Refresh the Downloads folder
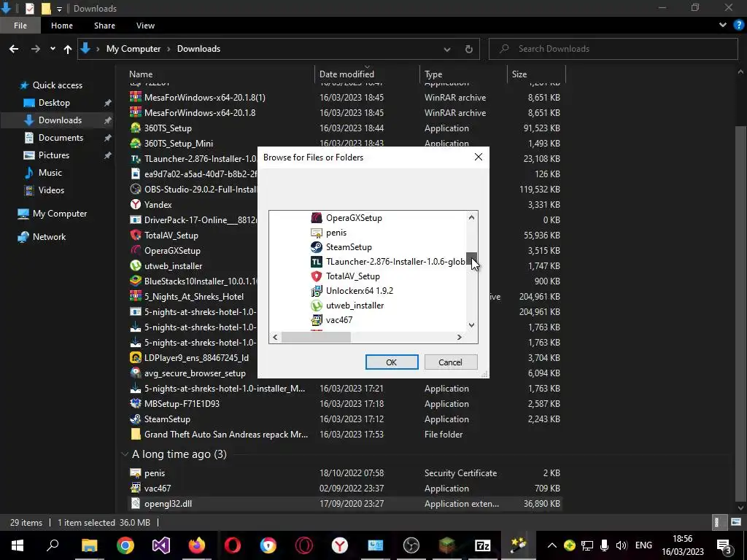The width and height of the screenshot is (747, 560). (469, 49)
